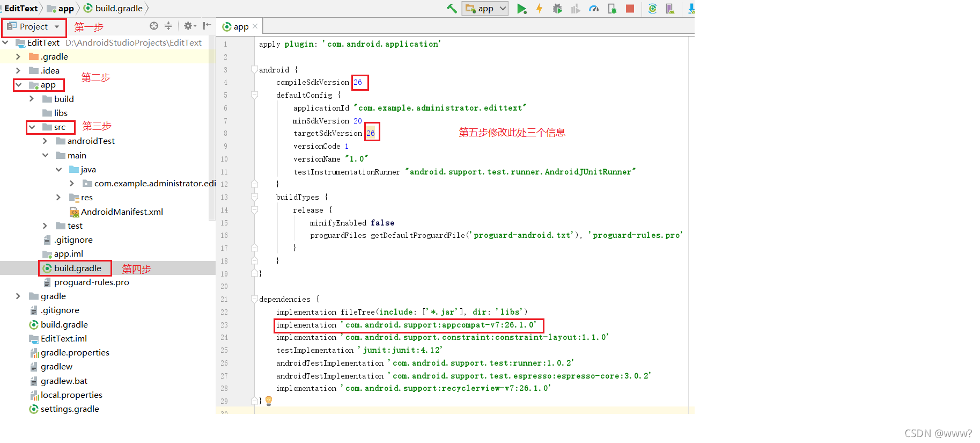Click the targetSdkVersion value 26

click(370, 133)
